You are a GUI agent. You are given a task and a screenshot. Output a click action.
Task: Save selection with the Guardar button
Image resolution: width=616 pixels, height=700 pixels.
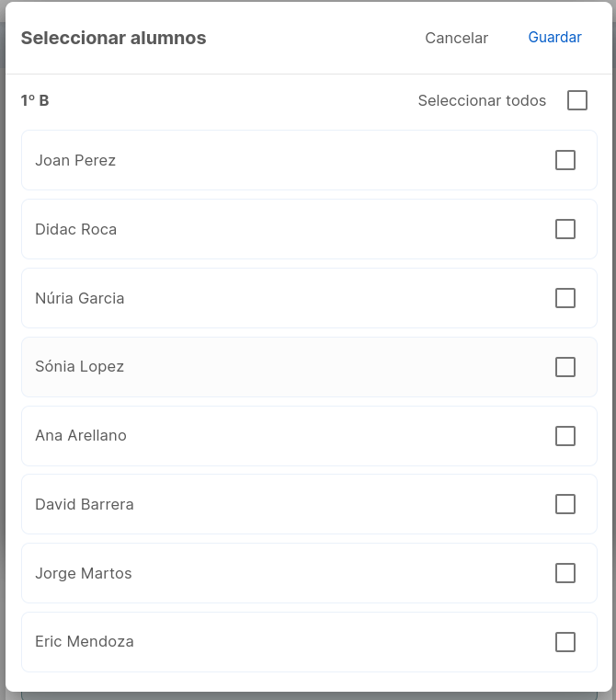pos(554,38)
